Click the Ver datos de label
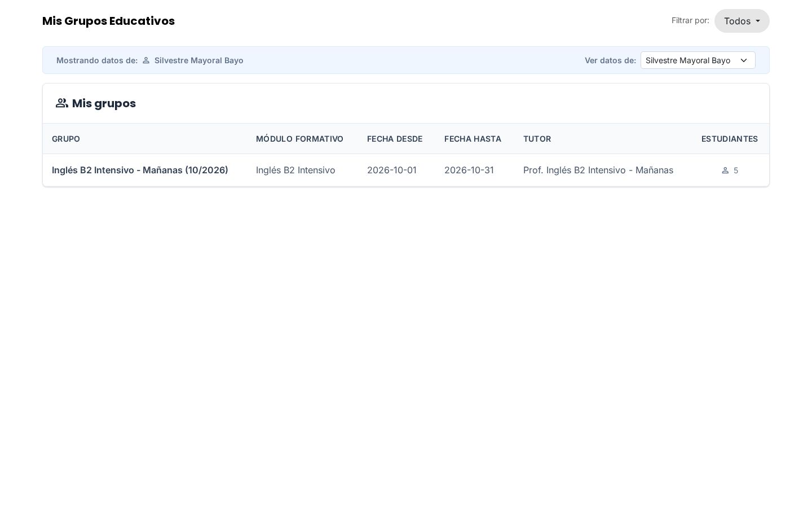This screenshot has height=508, width=812. [x=610, y=60]
